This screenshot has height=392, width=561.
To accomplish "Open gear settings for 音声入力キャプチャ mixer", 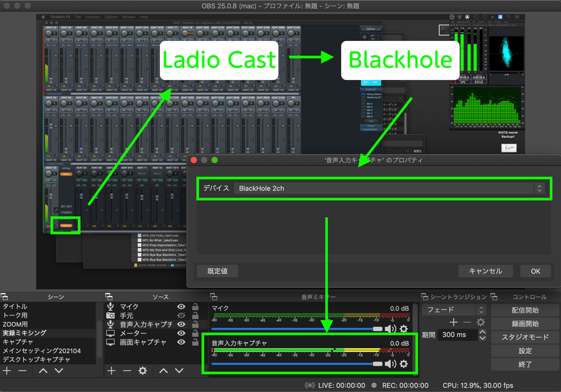I will tap(404, 364).
